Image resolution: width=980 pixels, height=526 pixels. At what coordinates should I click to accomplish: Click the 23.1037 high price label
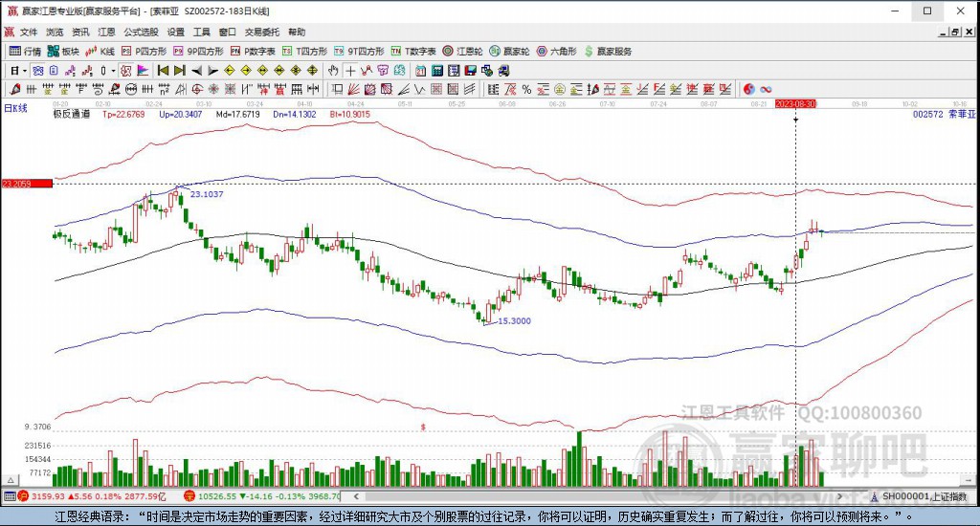[207, 194]
